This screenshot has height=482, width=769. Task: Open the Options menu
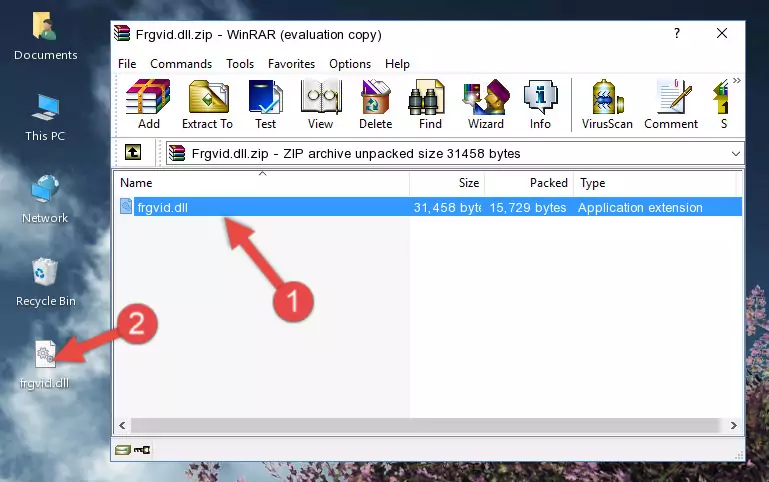350,64
